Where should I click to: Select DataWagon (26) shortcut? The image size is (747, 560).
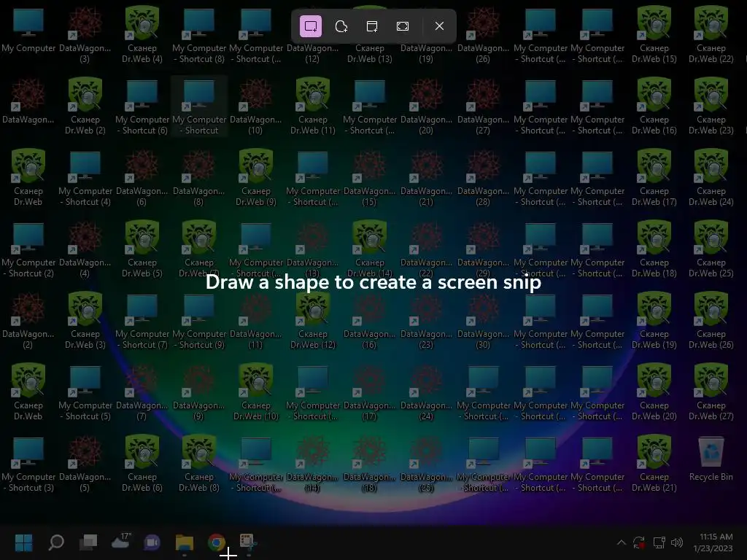point(483,35)
